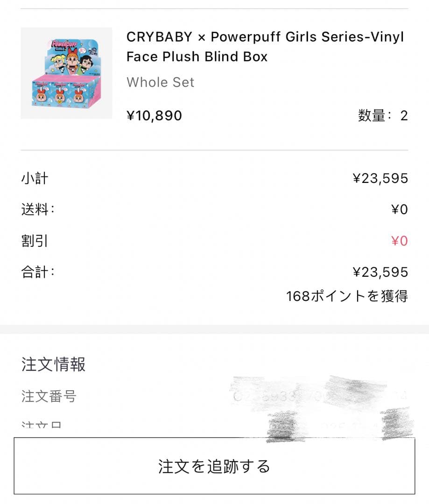The width and height of the screenshot is (429, 504).
Task: Tap the total amount beside 合計
Action: coord(380,272)
